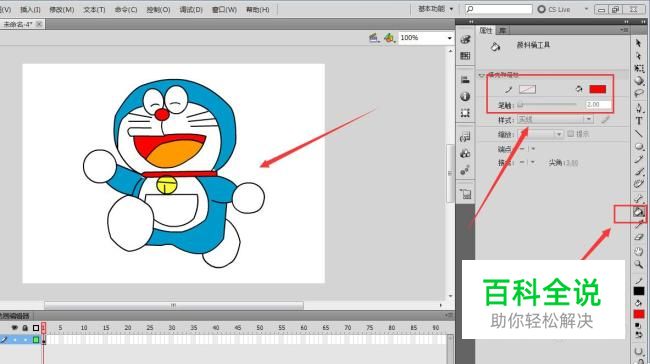The width and height of the screenshot is (650, 364).
Task: Switch to the 属性 properties tab
Action: (x=486, y=30)
